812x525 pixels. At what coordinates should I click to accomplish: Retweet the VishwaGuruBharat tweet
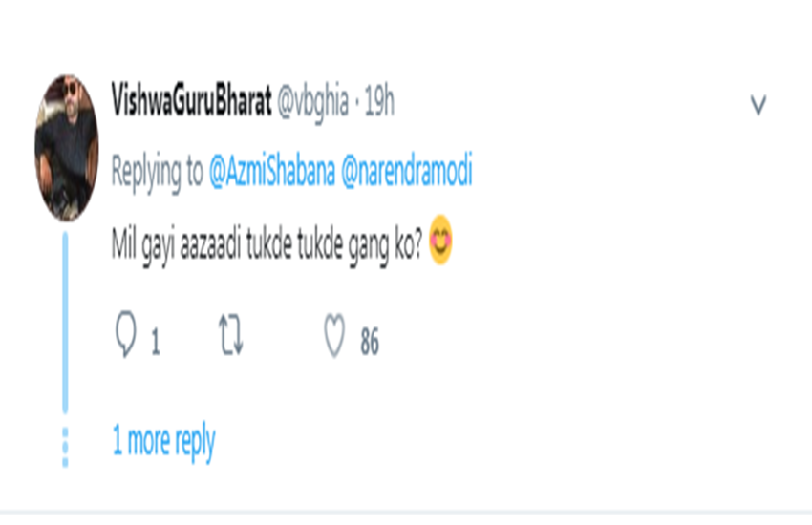pyautogui.click(x=232, y=337)
